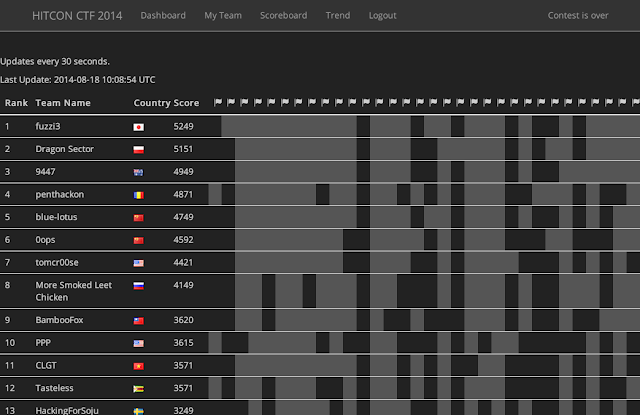Select team name blue-lotus
The width and height of the screenshot is (640, 415).
[56, 217]
